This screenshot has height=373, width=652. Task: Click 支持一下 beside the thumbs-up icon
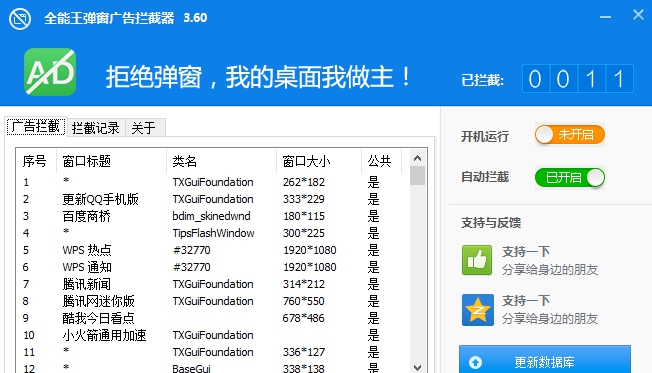tap(526, 252)
